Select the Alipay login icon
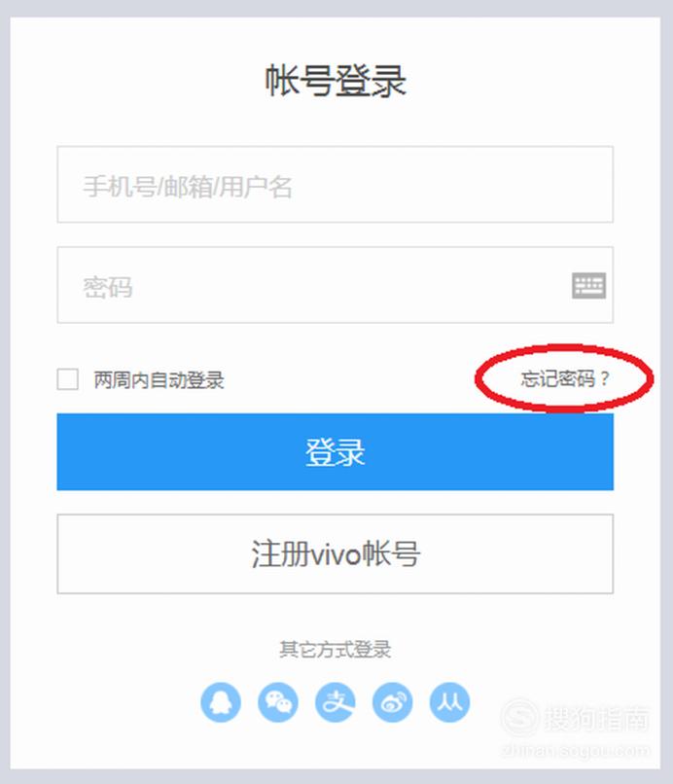The height and width of the screenshot is (784, 673). click(336, 702)
